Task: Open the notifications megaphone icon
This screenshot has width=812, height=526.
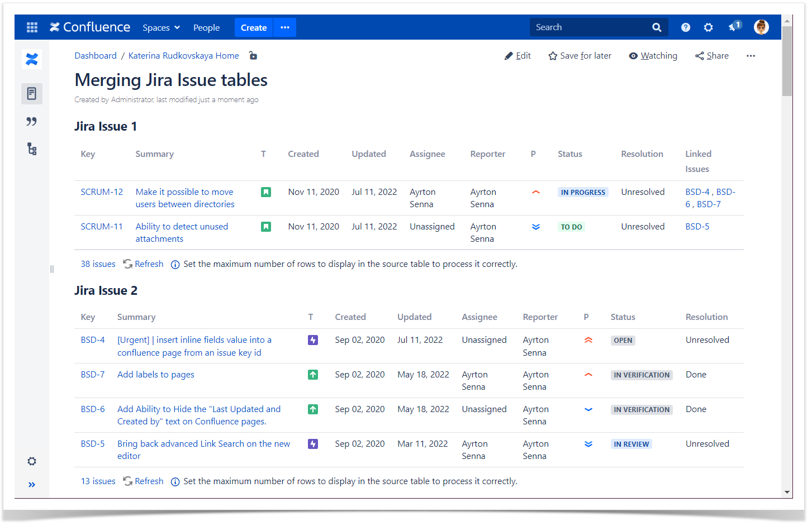Action: (x=734, y=27)
